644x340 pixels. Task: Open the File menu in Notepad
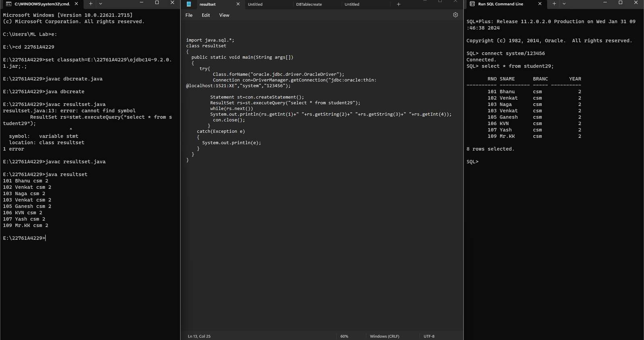click(189, 15)
